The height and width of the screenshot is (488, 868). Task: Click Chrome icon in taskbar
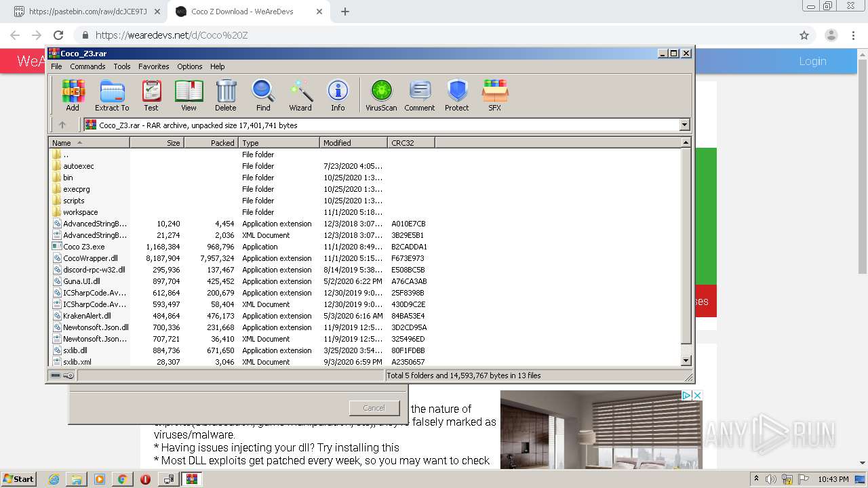click(x=122, y=479)
